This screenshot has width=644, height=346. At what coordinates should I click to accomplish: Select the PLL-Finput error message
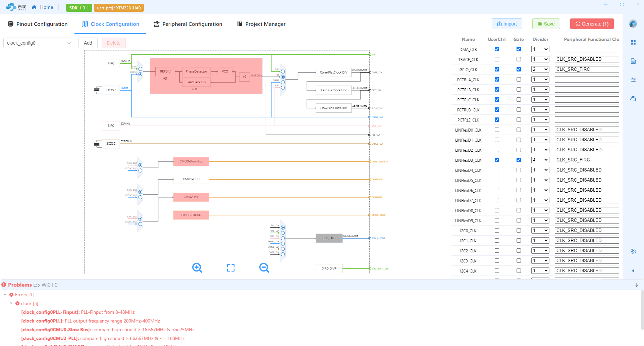(78, 312)
